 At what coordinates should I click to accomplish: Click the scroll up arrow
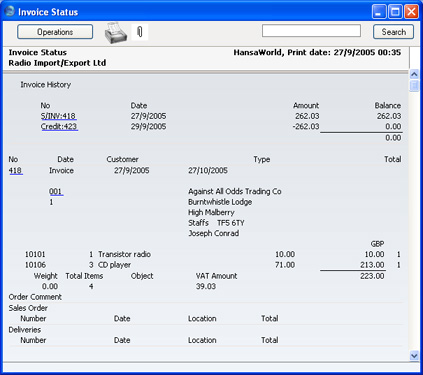pyautogui.click(x=414, y=74)
